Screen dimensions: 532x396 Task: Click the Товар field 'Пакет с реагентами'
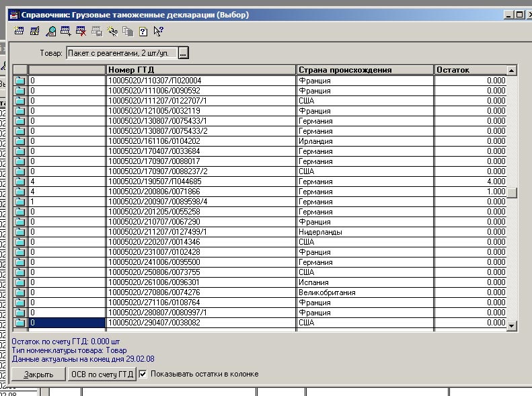click(x=121, y=53)
